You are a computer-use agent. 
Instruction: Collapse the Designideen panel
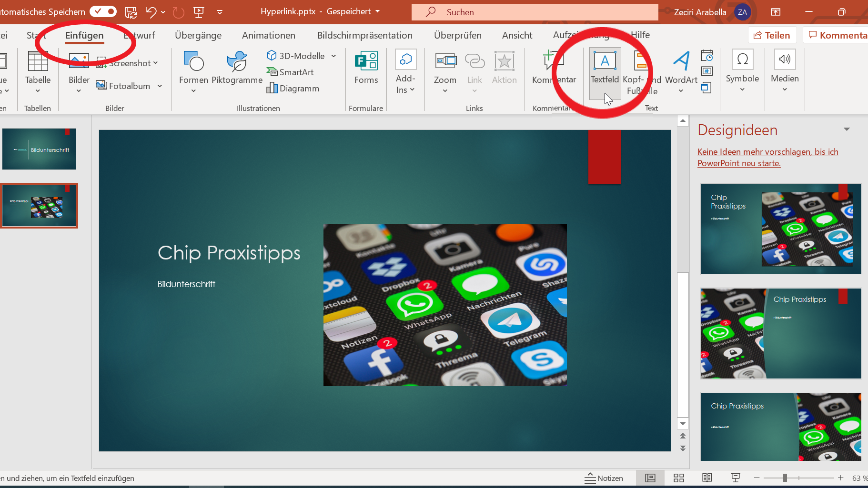click(x=847, y=129)
